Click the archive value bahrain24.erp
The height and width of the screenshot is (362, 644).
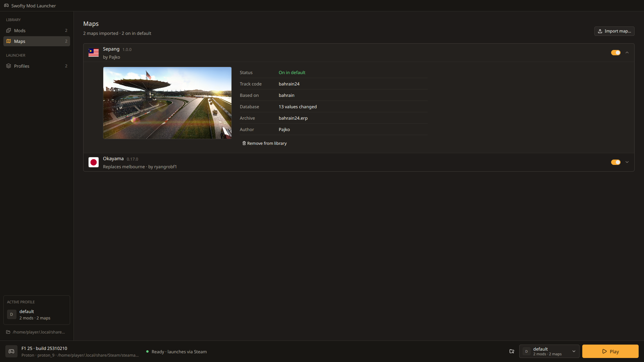click(293, 118)
